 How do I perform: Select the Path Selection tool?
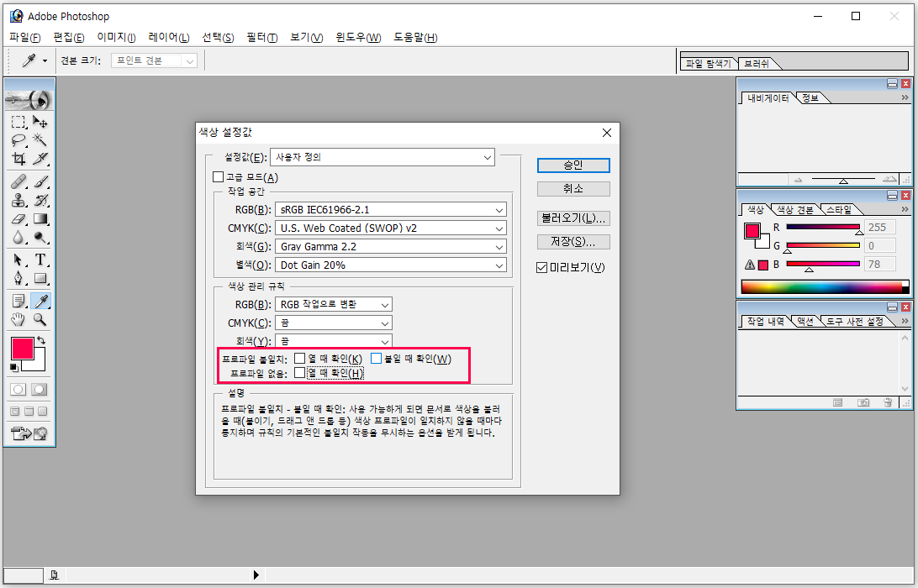[18, 260]
